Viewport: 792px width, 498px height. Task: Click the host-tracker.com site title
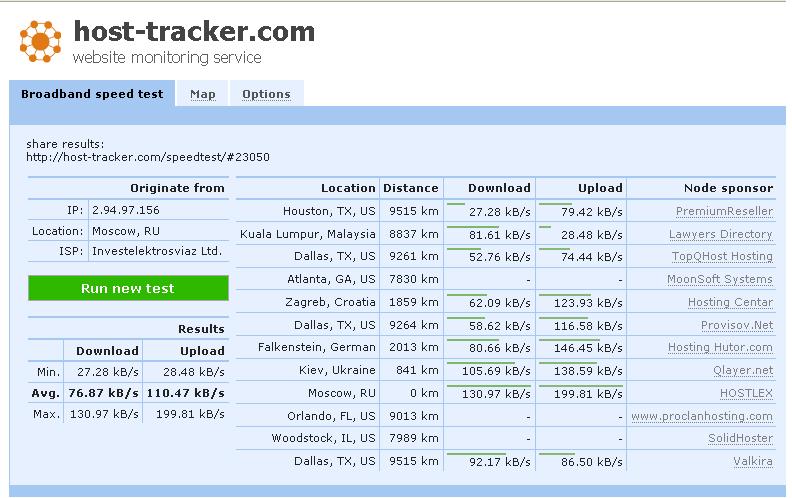click(194, 32)
